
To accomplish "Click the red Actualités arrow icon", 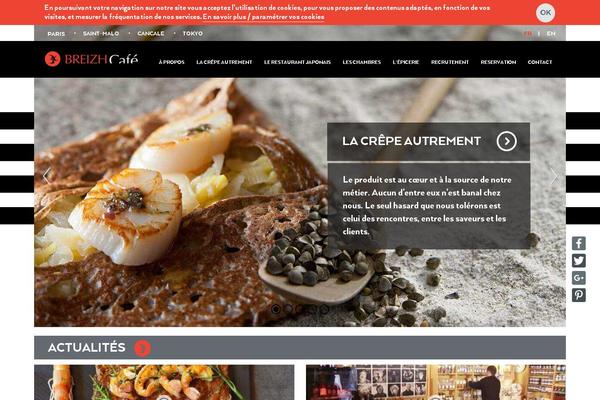I will [142, 348].
